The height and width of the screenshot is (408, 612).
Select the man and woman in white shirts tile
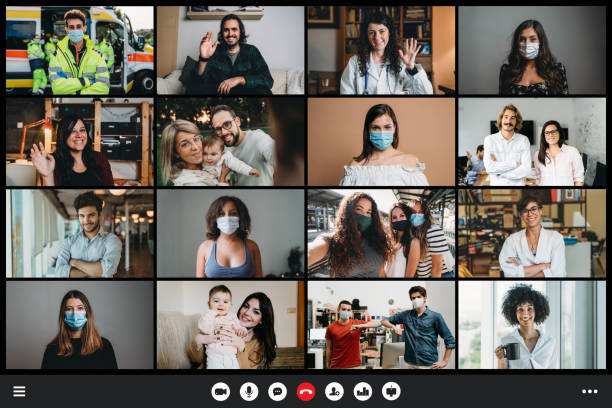[x=532, y=142]
